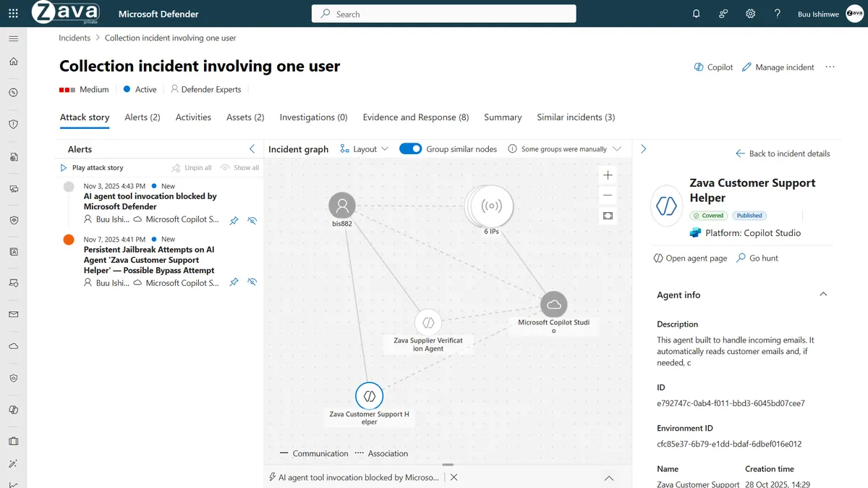Zoom in on the incident graph

[x=608, y=175]
